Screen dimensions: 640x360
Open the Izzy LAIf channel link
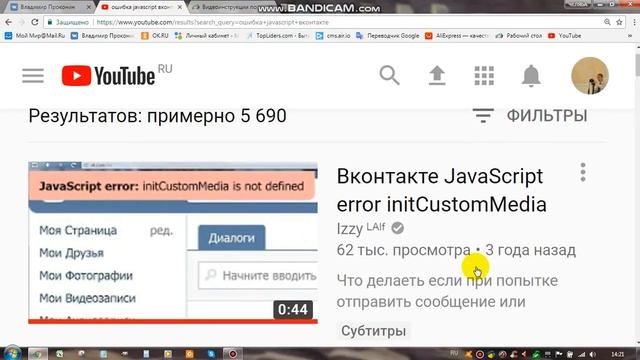pyautogui.click(x=361, y=228)
